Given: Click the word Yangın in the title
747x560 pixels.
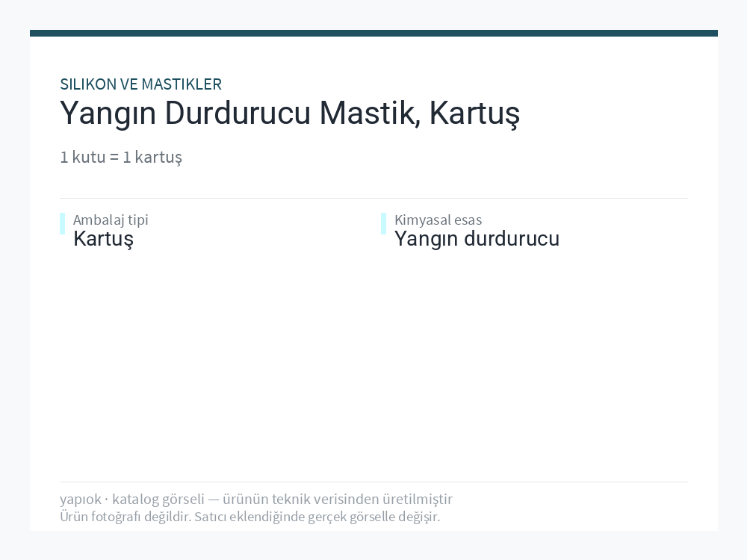Looking at the screenshot, I should 108,114.
